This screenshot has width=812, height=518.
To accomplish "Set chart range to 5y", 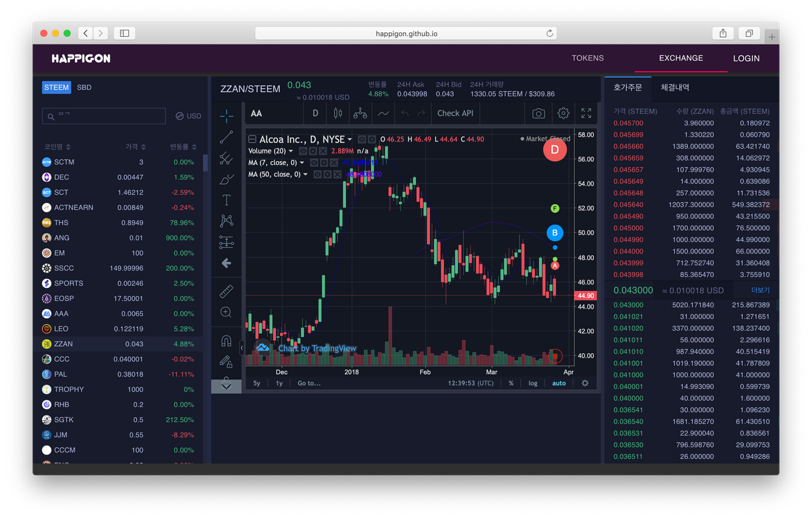I will 257,383.
